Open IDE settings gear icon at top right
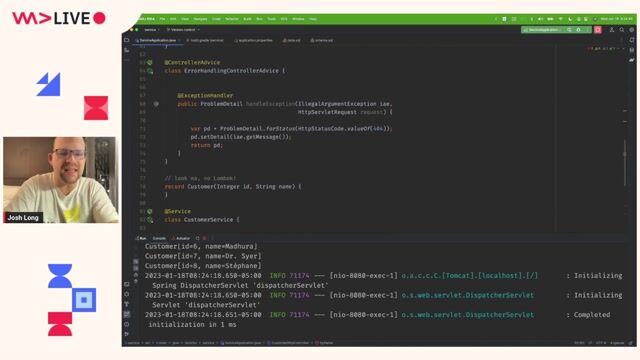This screenshot has width=640, height=360. tap(631, 30)
